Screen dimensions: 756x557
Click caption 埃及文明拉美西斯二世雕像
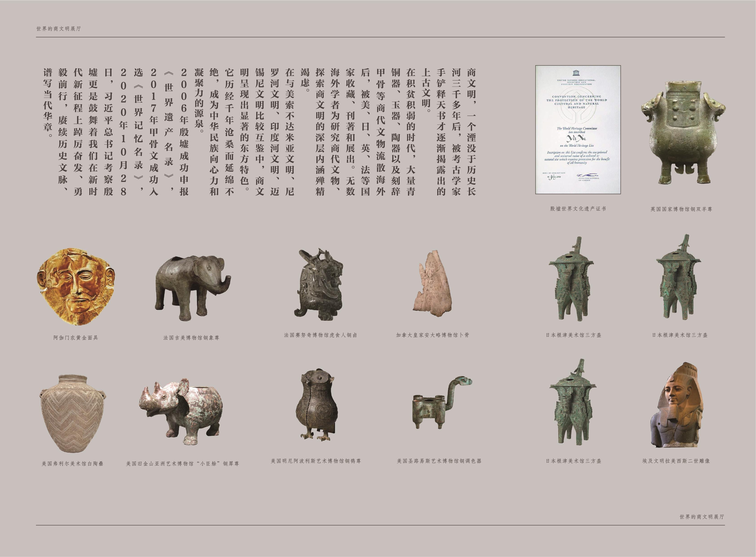click(x=676, y=461)
